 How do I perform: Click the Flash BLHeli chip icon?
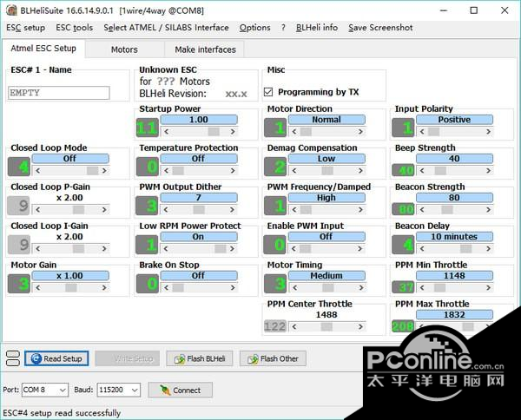180,359
